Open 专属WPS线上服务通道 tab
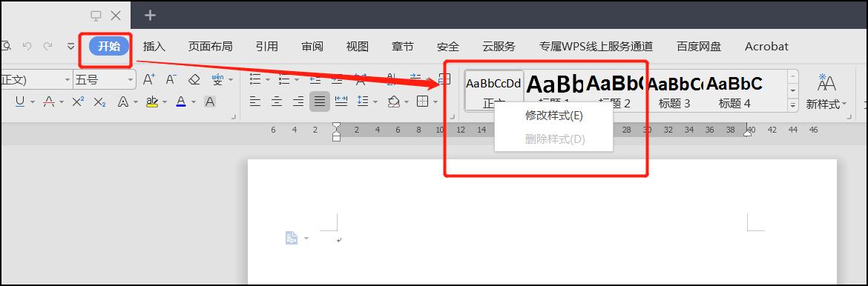 [596, 47]
